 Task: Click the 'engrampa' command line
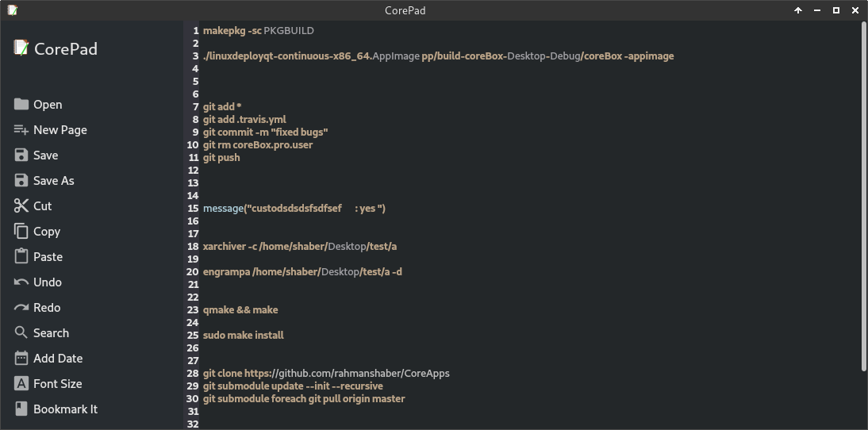[x=303, y=271]
